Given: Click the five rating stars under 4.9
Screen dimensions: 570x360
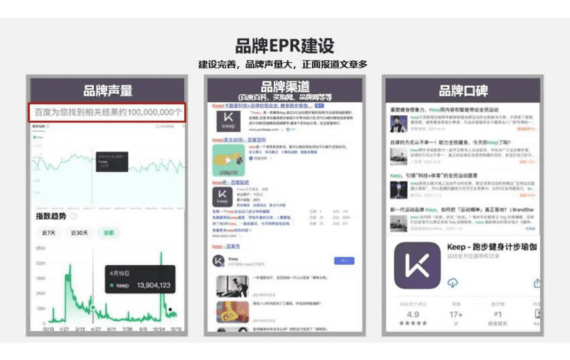Looking at the screenshot, I should pos(413,323).
